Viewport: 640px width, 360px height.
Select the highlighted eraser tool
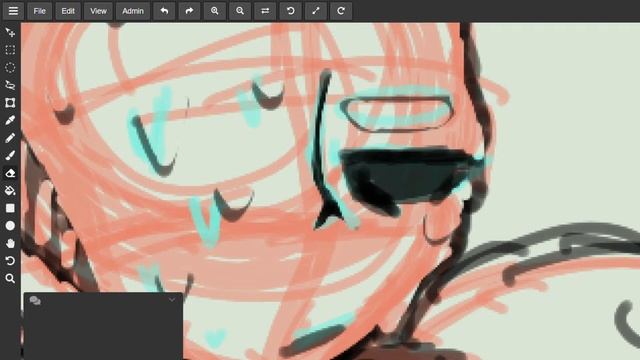(10, 173)
